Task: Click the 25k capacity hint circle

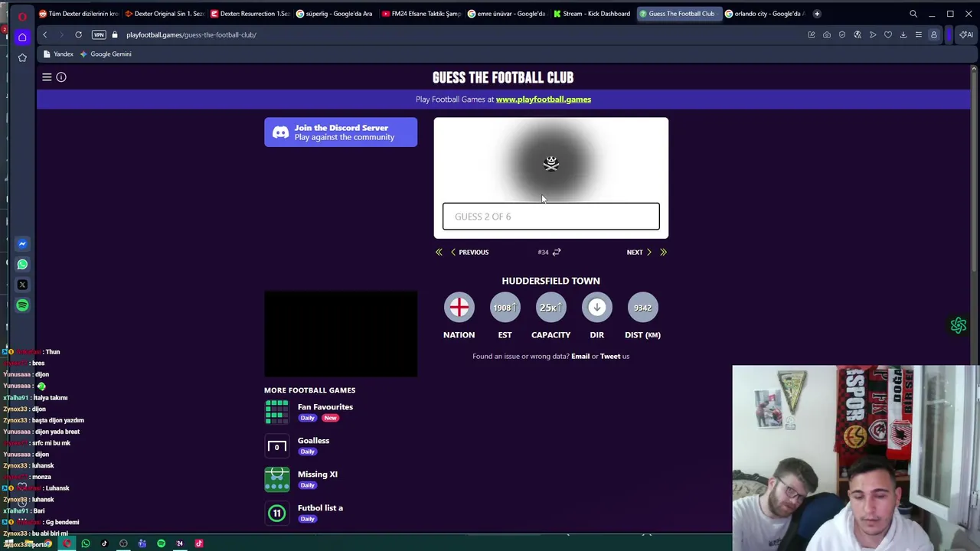Action: [550, 308]
